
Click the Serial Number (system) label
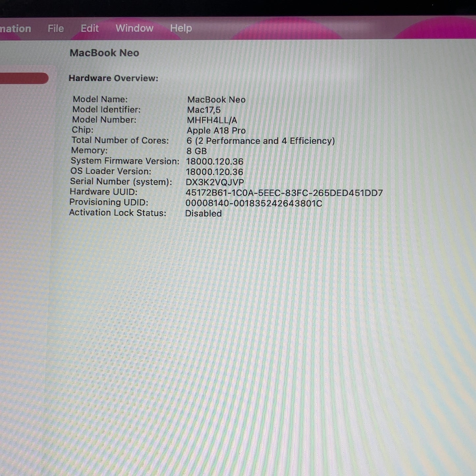121,182
